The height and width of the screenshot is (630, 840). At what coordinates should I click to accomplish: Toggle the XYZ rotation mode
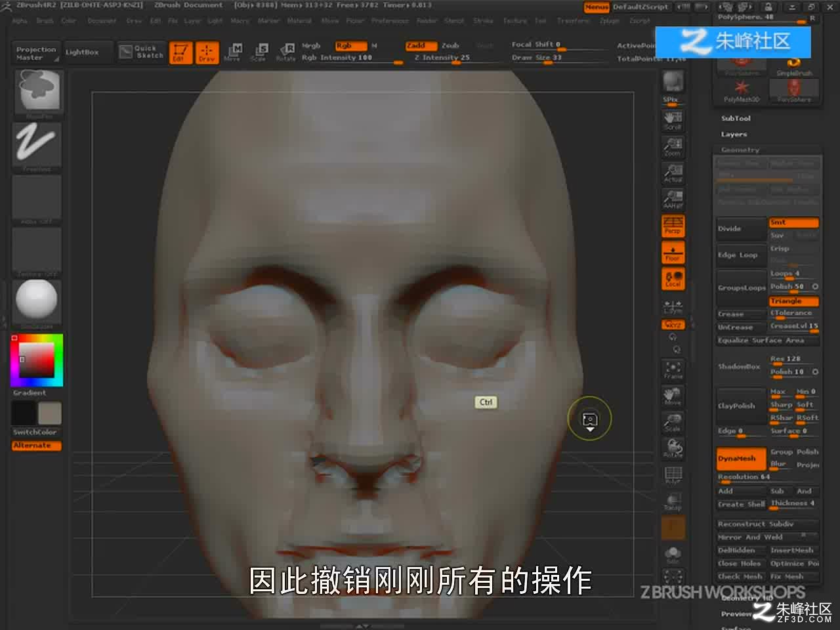[673, 325]
